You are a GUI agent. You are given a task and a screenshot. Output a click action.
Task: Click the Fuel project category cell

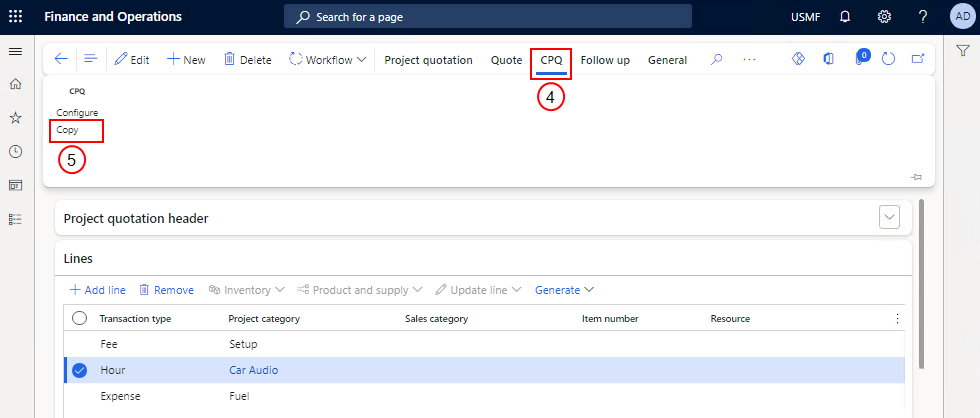coord(240,396)
